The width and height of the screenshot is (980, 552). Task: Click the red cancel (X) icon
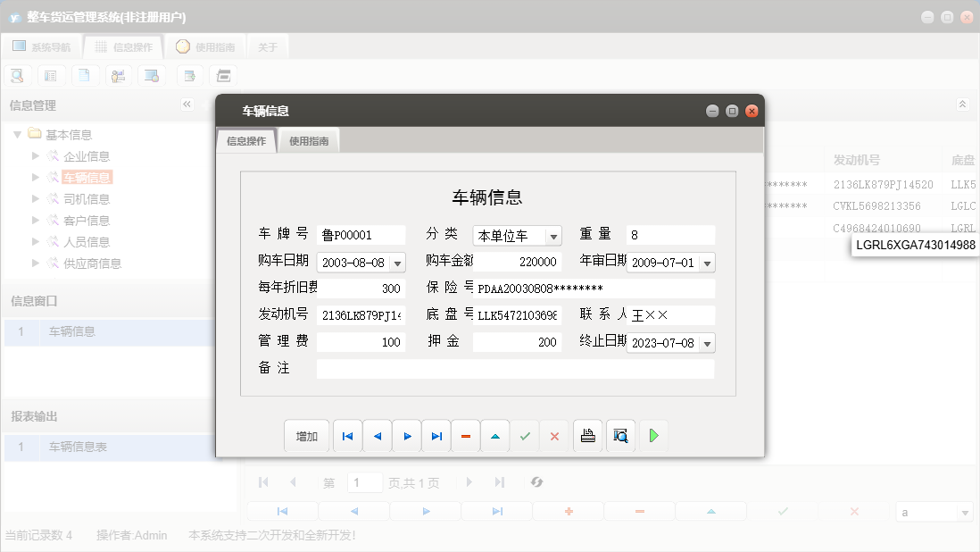click(553, 435)
